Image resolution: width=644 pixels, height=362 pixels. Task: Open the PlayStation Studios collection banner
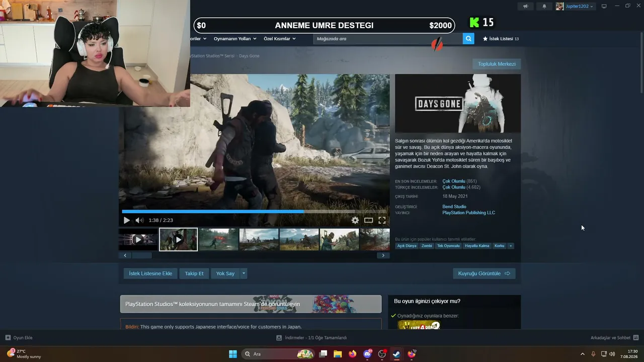pyautogui.click(x=251, y=304)
